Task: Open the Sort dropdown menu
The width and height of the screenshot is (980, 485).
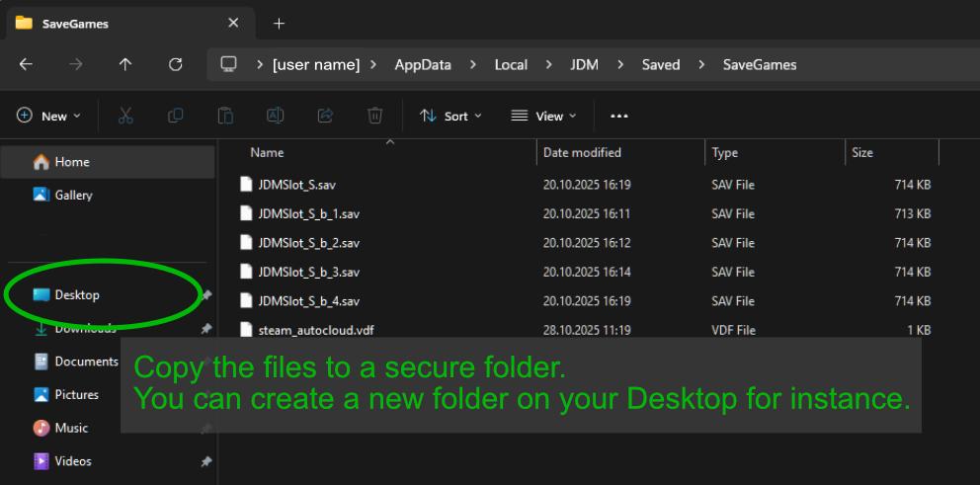Action: click(x=451, y=116)
